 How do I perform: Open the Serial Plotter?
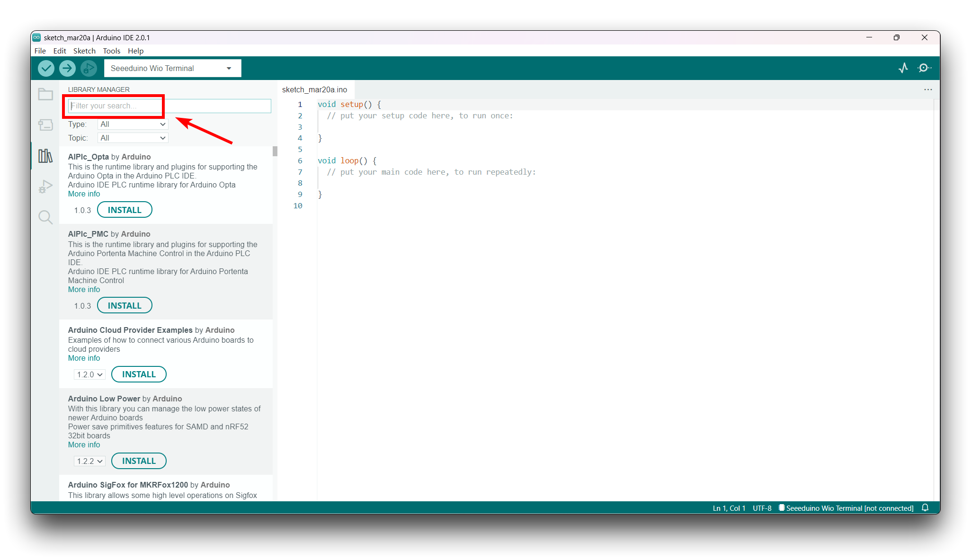click(x=903, y=68)
